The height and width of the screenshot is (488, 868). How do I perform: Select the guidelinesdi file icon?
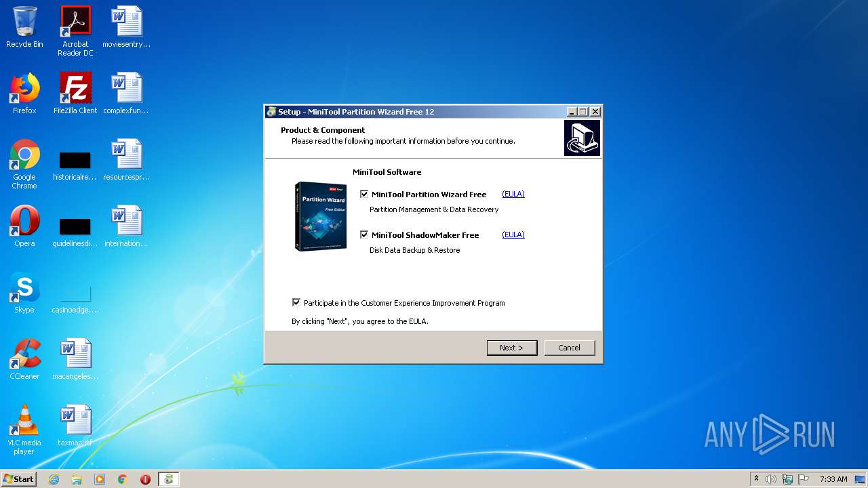point(75,232)
